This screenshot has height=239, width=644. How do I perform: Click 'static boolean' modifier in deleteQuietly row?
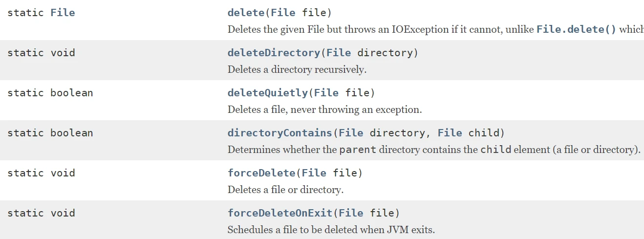(50, 93)
